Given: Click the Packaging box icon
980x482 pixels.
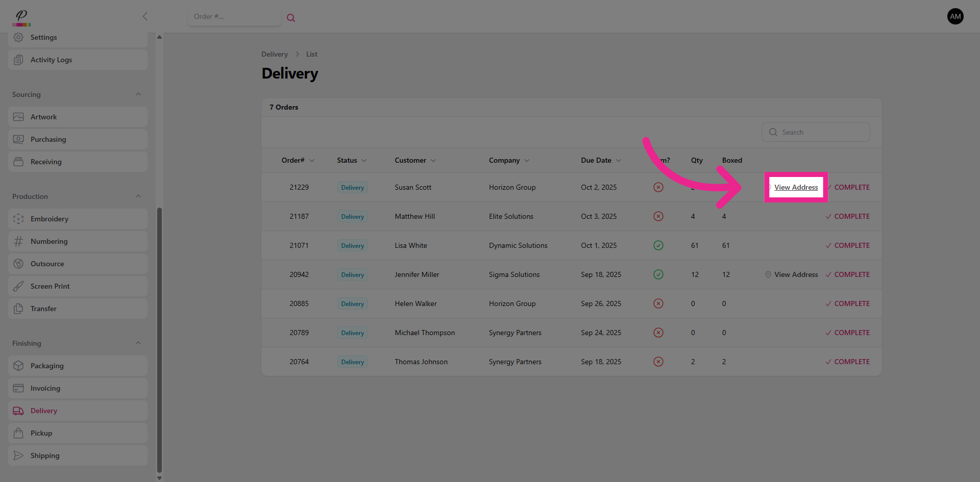Looking at the screenshot, I should pos(18,366).
